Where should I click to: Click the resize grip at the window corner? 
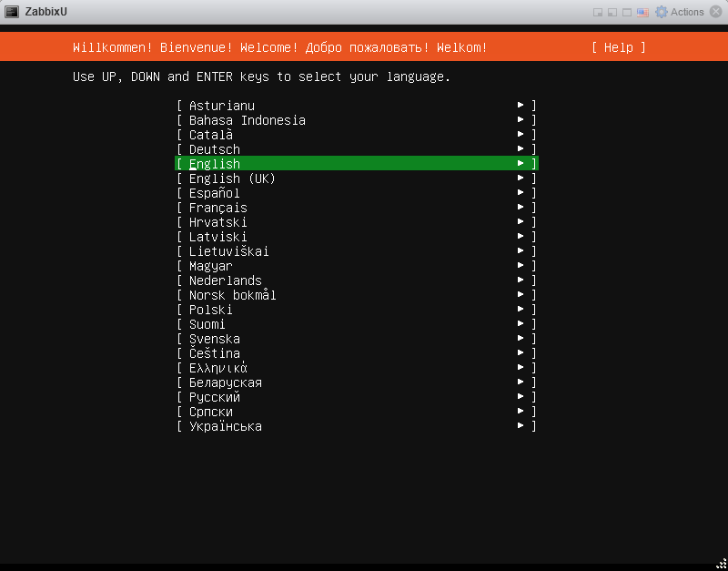pyautogui.click(x=721, y=565)
